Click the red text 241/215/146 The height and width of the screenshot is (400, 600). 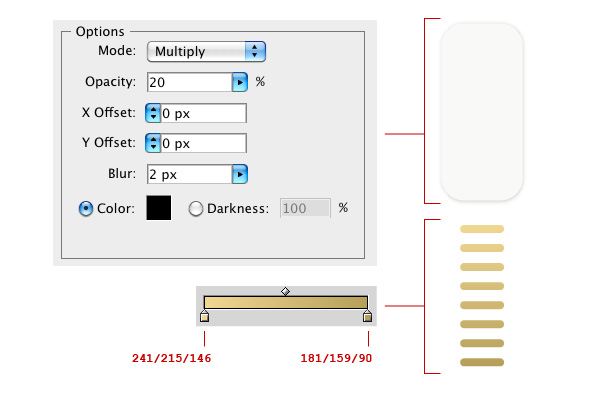point(171,358)
